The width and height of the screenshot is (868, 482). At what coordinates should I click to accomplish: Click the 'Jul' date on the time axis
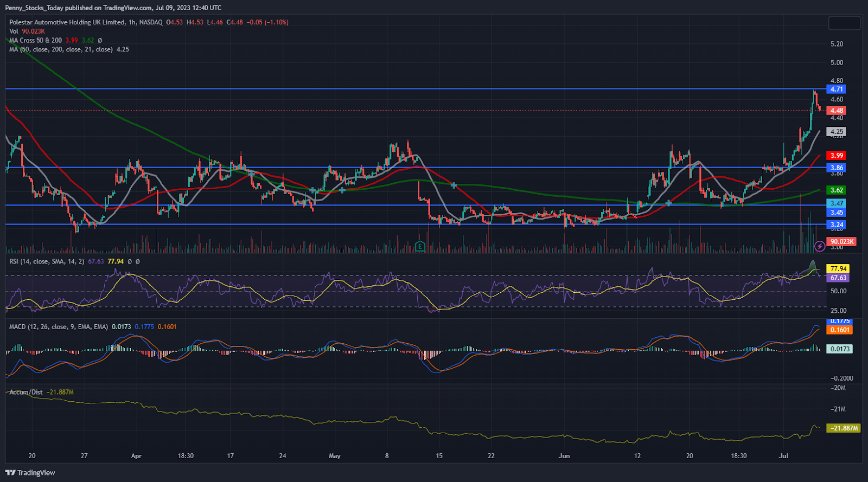pos(783,456)
